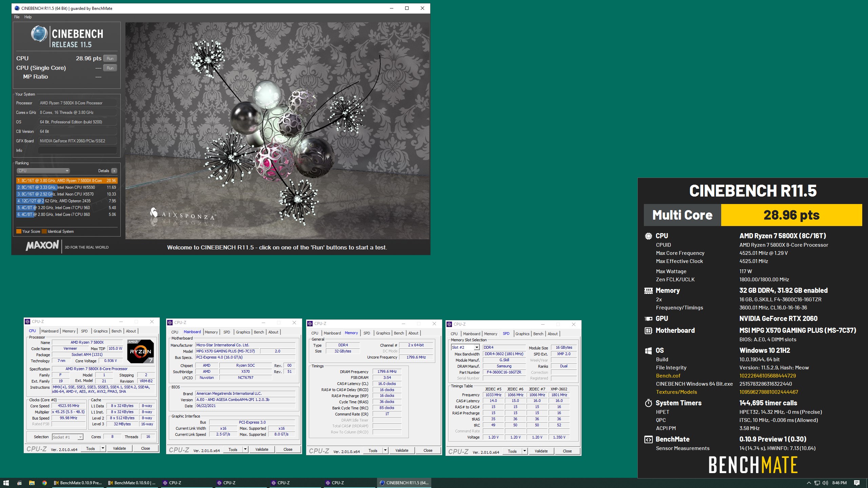868x488 pixels.
Task: Click the Cinebench panel splitter handle
Action: coord(123,137)
